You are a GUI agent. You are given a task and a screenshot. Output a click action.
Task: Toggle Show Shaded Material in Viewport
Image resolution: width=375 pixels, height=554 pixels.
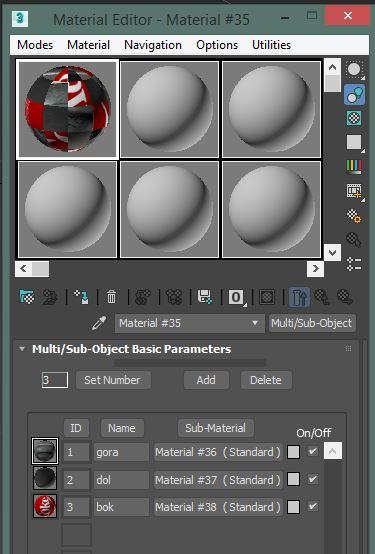[x=267, y=297]
